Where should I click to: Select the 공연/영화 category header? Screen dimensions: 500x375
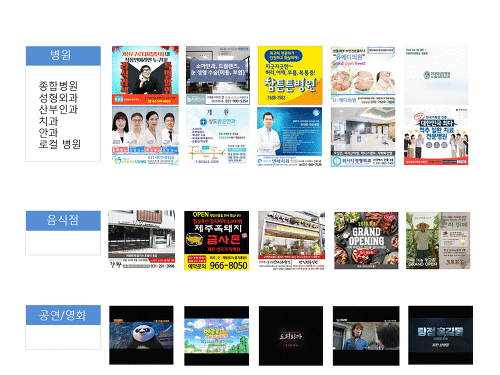click(x=63, y=315)
